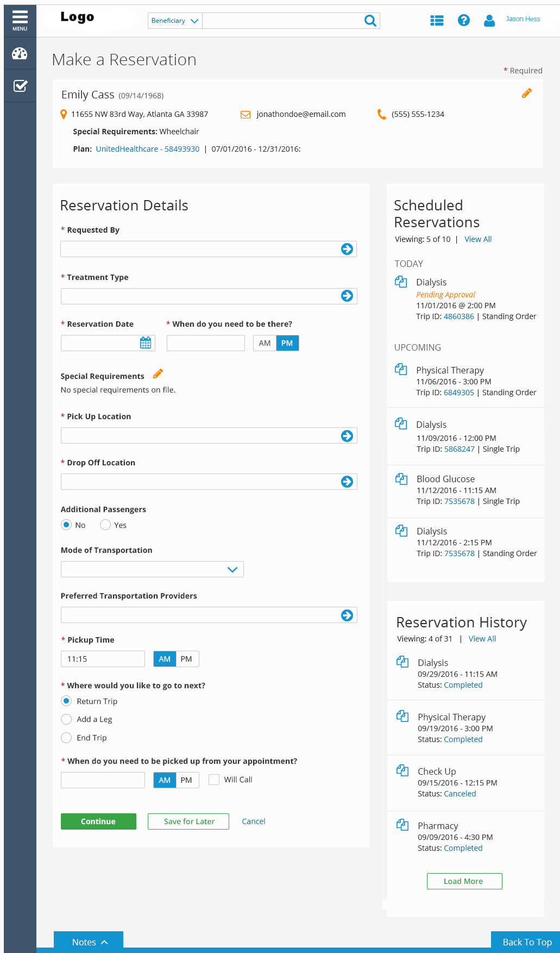Open Trip ID 4860386 link
This screenshot has width=560, height=953.
tap(459, 316)
